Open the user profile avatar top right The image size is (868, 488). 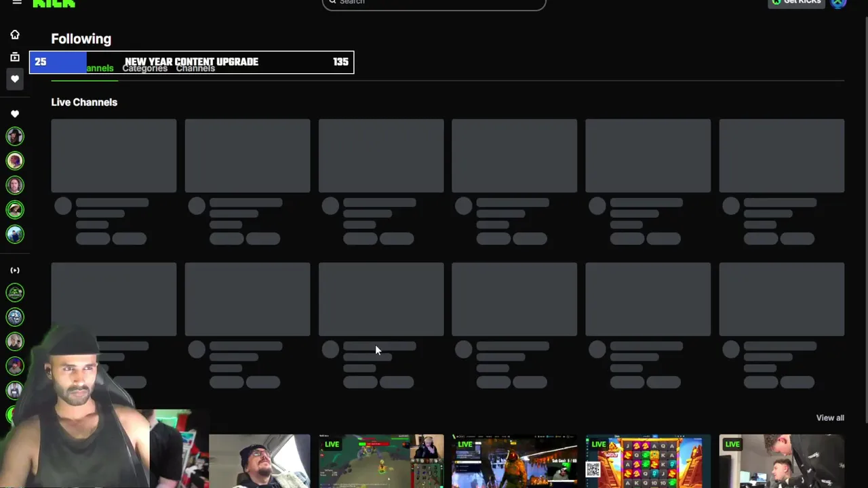(x=839, y=3)
